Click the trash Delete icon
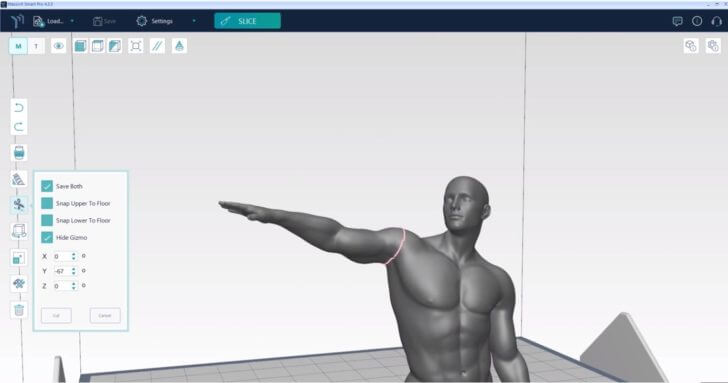The height and width of the screenshot is (383, 728). pyautogui.click(x=19, y=310)
